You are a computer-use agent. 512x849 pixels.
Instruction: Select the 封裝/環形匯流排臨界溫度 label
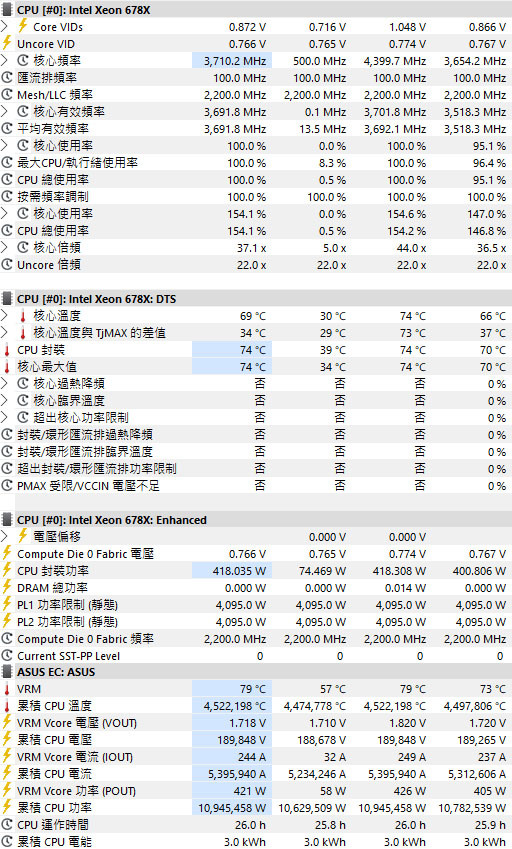coord(85,452)
